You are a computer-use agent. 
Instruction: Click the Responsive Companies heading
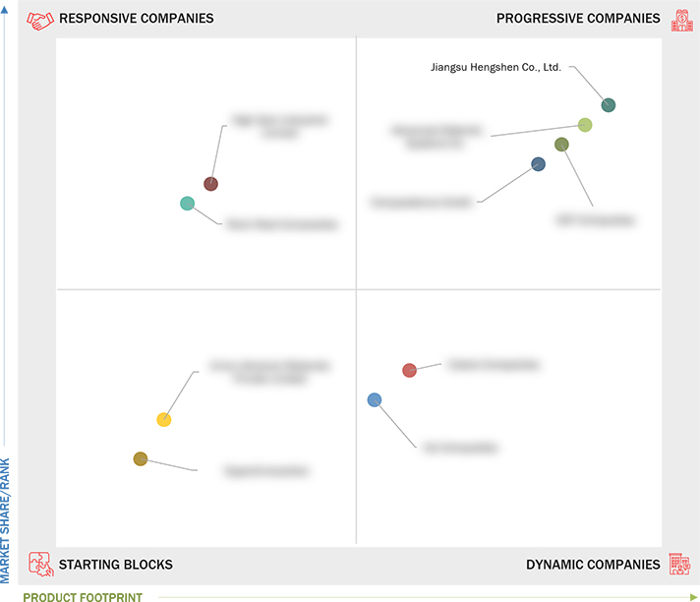point(136,19)
